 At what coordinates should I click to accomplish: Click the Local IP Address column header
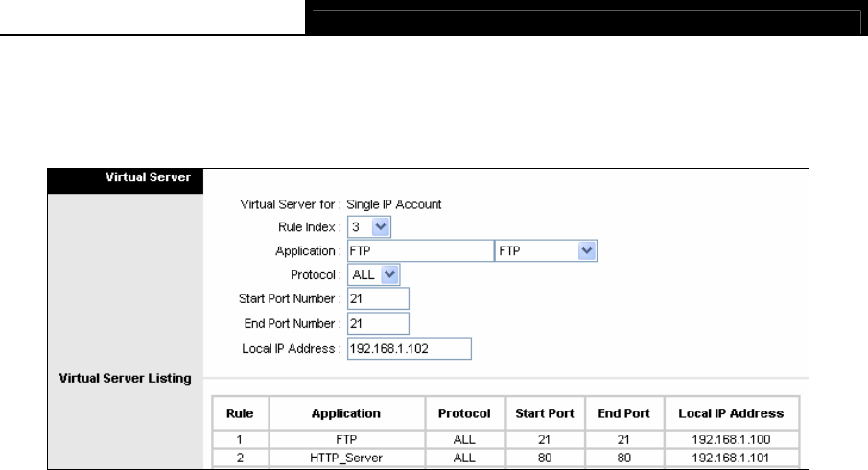(x=731, y=413)
